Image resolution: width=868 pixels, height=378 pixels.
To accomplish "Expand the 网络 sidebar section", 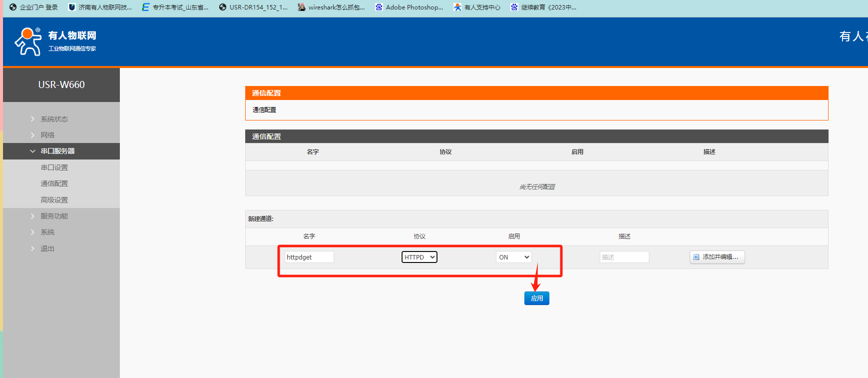I will (x=47, y=135).
